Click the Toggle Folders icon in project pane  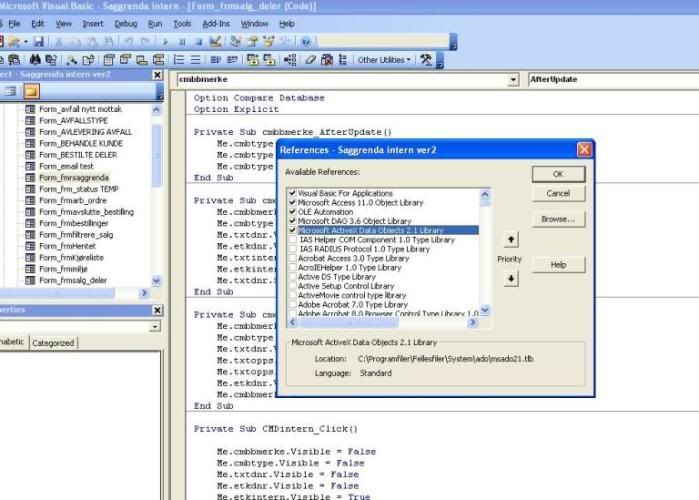[31, 92]
